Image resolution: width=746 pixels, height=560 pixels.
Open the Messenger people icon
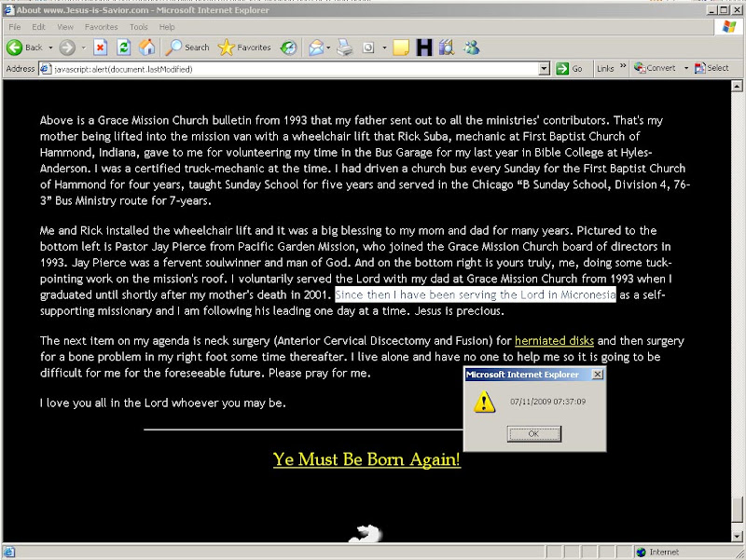click(472, 48)
